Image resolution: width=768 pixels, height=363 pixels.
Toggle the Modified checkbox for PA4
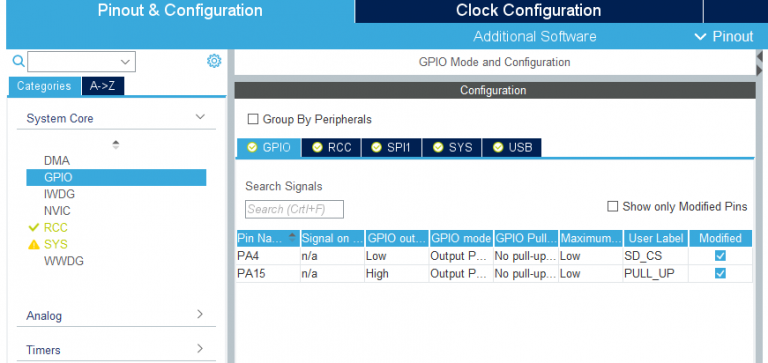point(720,256)
